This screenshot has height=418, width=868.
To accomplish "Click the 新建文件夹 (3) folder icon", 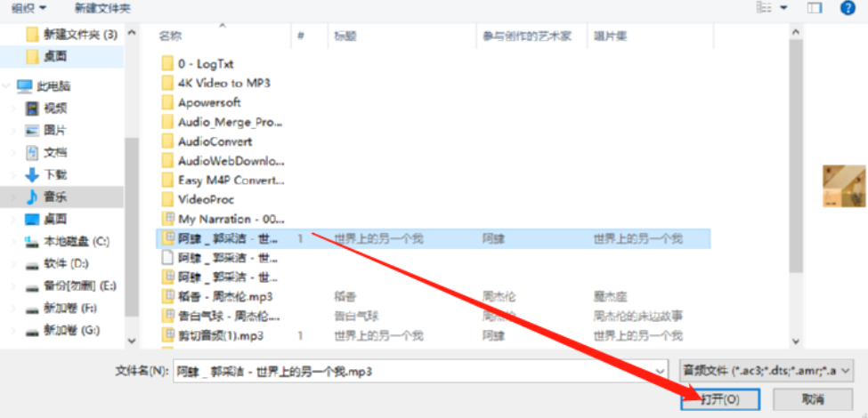I will [x=33, y=35].
